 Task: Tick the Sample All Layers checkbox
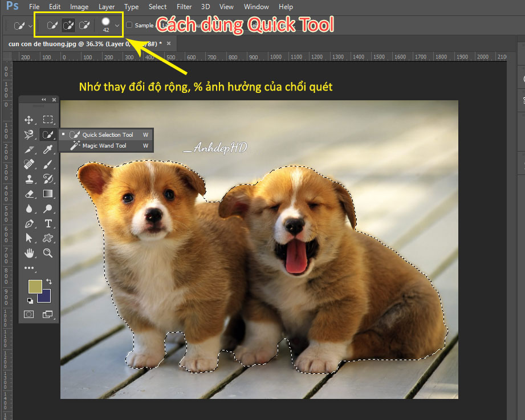[129, 25]
